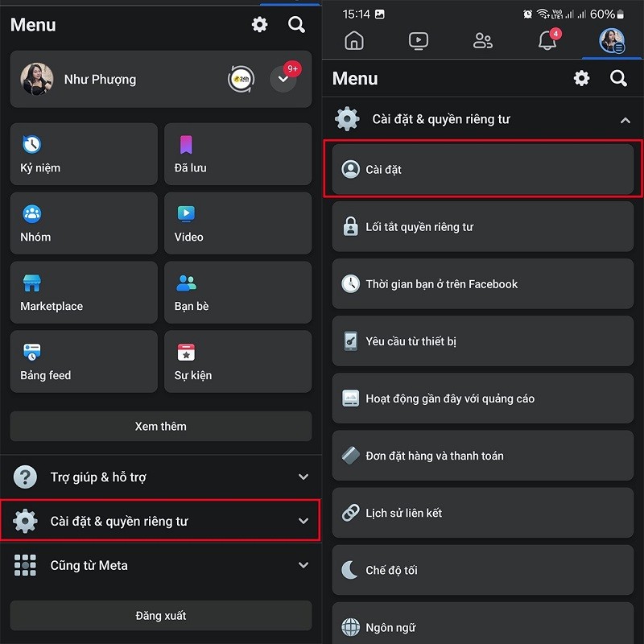This screenshot has width=644, height=644.
Task: Open the Sự kiện events shortcut
Action: pyautogui.click(x=237, y=361)
